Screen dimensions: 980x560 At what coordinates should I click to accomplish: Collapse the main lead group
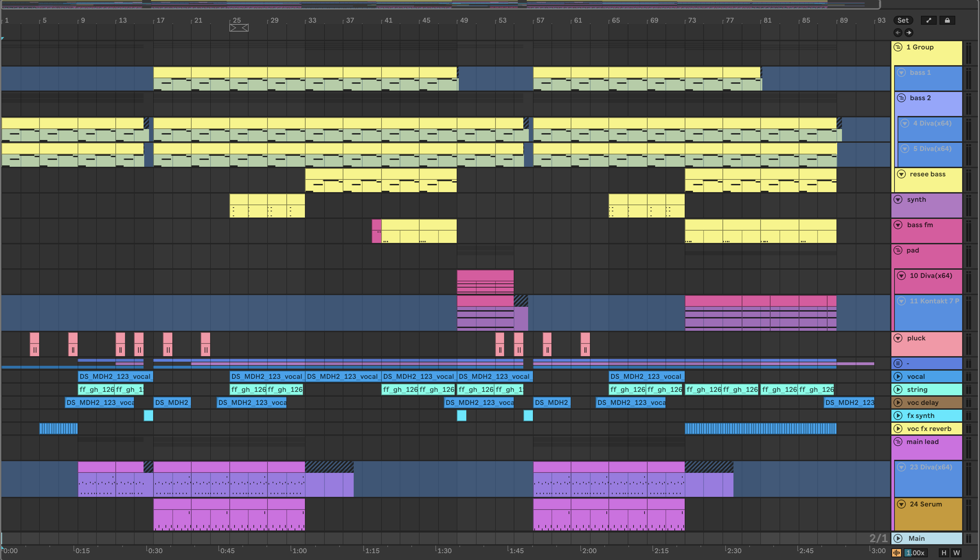coord(898,442)
